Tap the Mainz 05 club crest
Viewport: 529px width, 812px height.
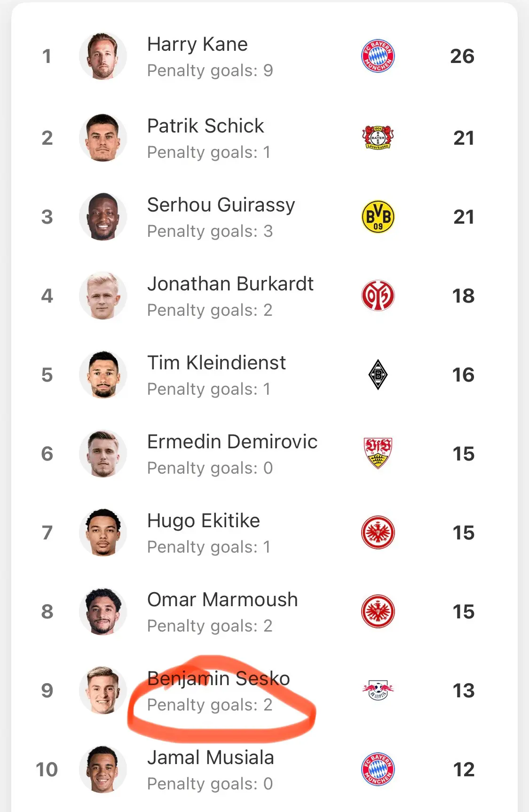378,296
